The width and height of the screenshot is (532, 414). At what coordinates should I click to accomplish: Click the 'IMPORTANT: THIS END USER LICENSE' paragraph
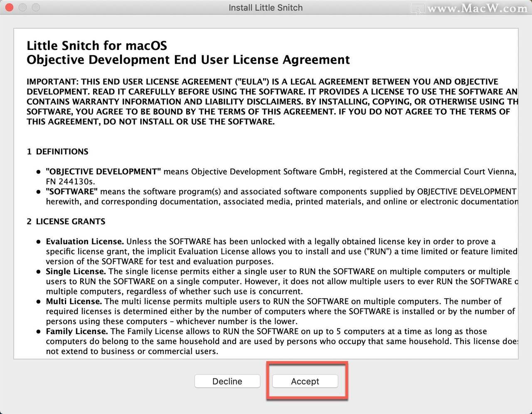pos(272,102)
